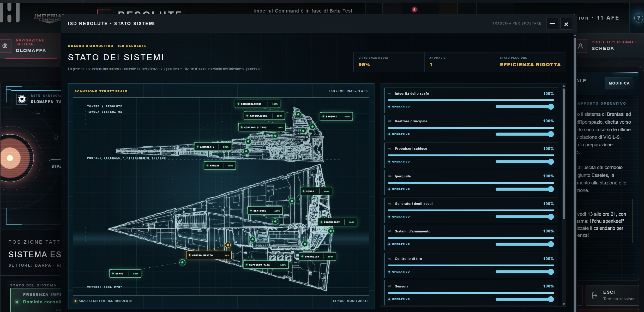
Task: Click the Modifica button
Action: point(619,83)
